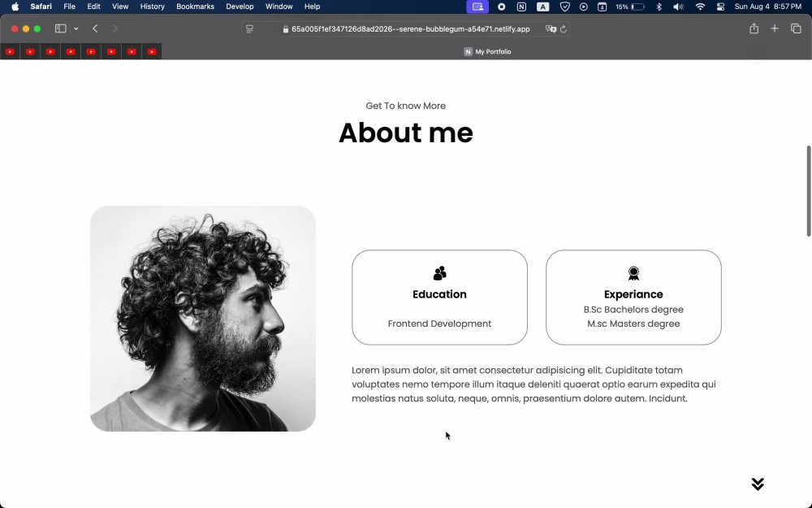
Task: Click the translate icon in address bar
Action: point(551,29)
